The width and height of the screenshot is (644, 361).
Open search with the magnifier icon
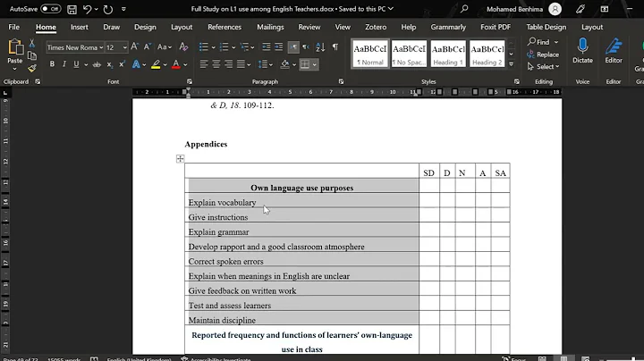[464, 9]
